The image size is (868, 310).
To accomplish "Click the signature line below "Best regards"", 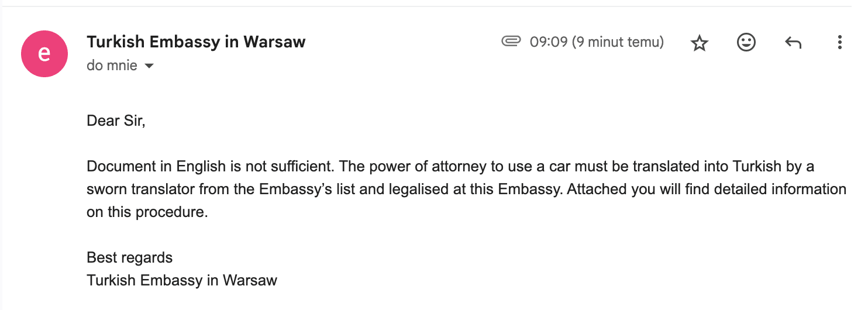I will point(181,280).
